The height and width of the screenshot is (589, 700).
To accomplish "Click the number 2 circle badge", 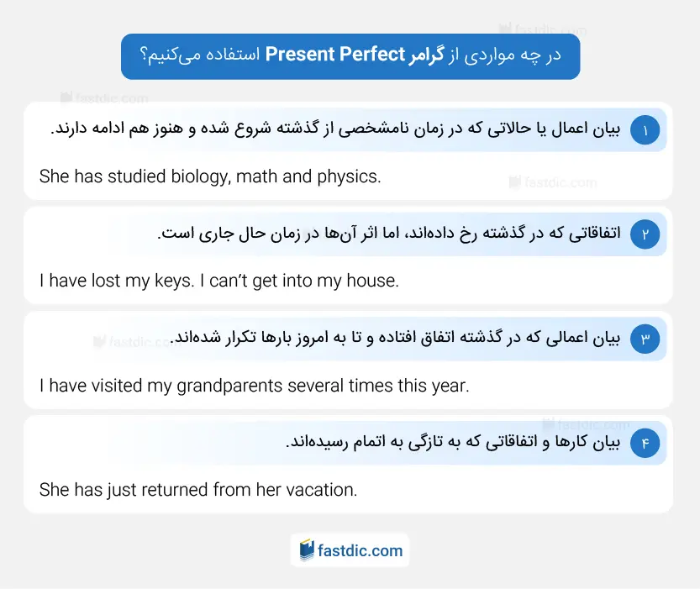I will coord(645,234).
